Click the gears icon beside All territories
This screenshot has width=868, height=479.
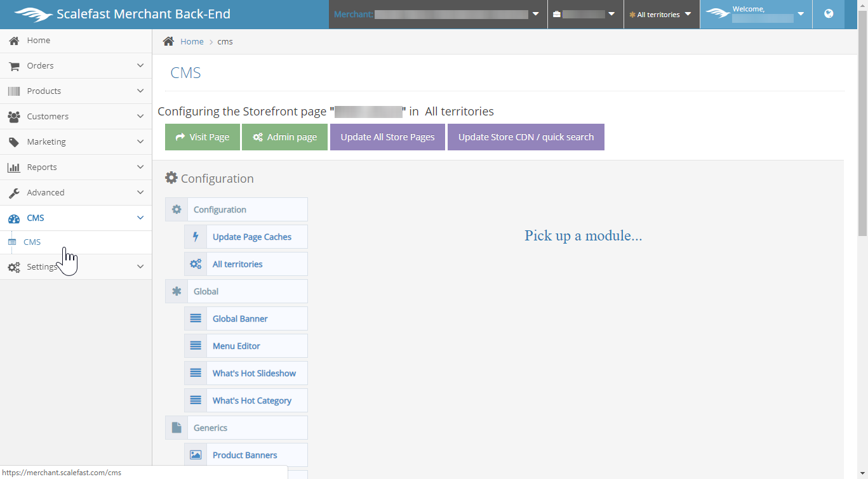196,264
